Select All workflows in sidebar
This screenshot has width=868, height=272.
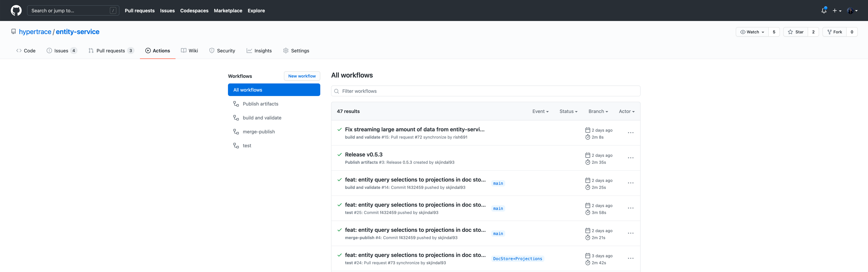(x=274, y=90)
